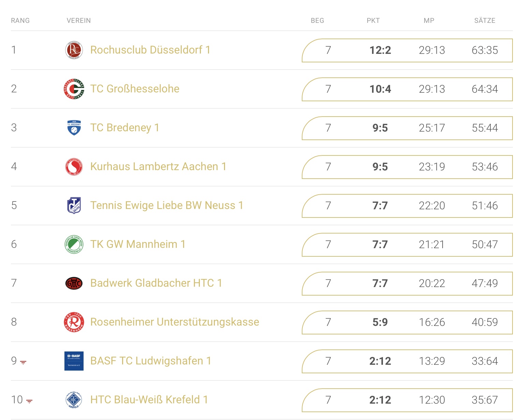
Task: Open BASF TC Ludwigshafen 1 link
Action: (151, 361)
